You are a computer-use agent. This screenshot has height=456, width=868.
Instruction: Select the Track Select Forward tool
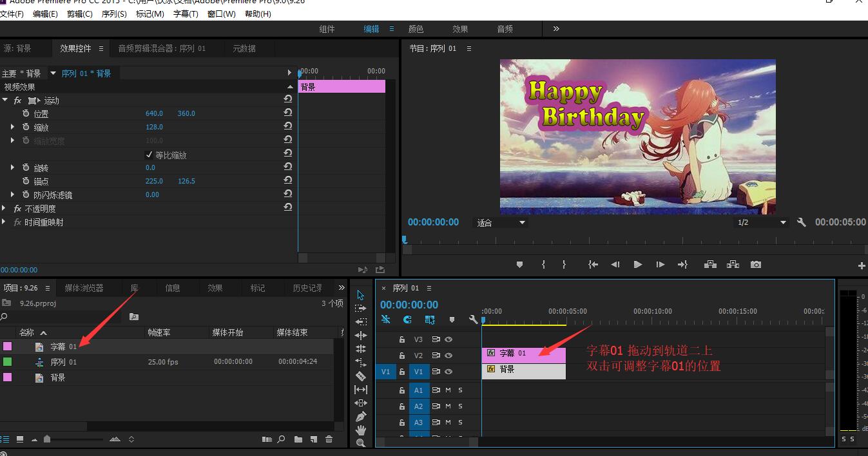(361, 309)
